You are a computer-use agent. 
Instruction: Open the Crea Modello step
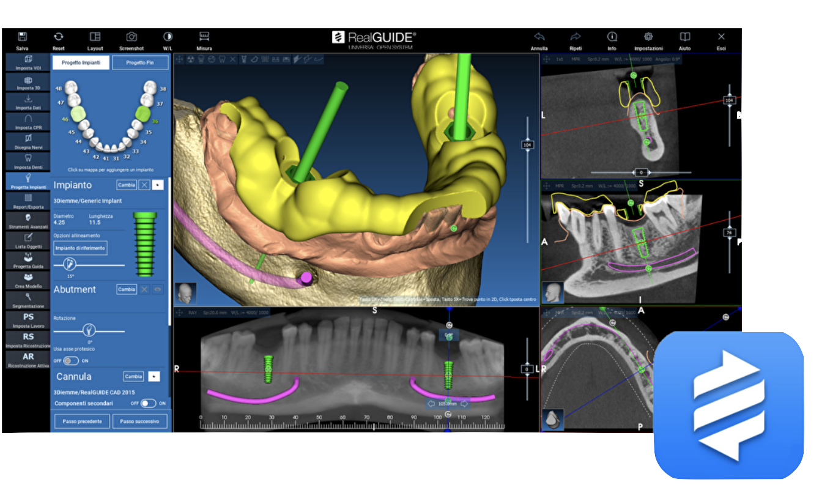click(28, 280)
